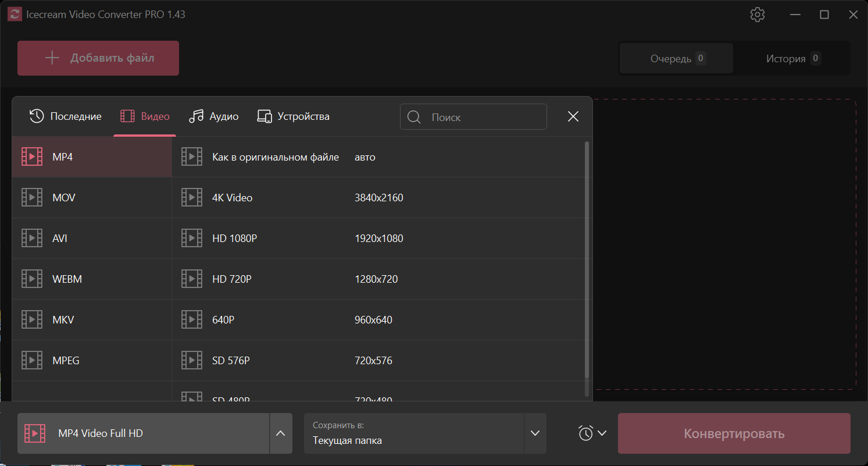Show the Последние formats tab

[x=65, y=116]
